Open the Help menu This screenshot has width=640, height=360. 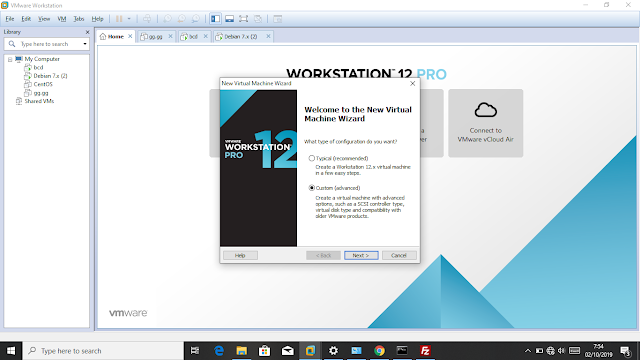tap(97, 19)
